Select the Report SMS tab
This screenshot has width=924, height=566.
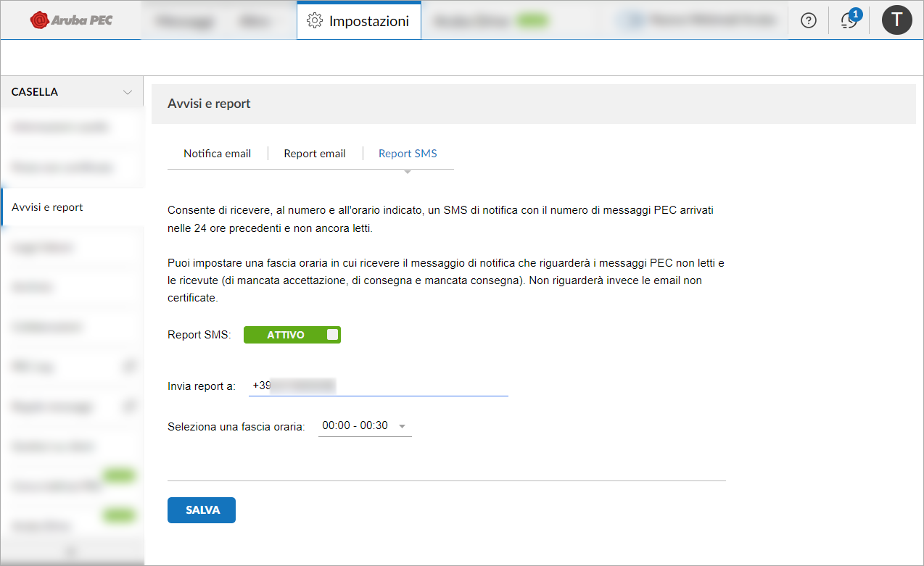[407, 153]
